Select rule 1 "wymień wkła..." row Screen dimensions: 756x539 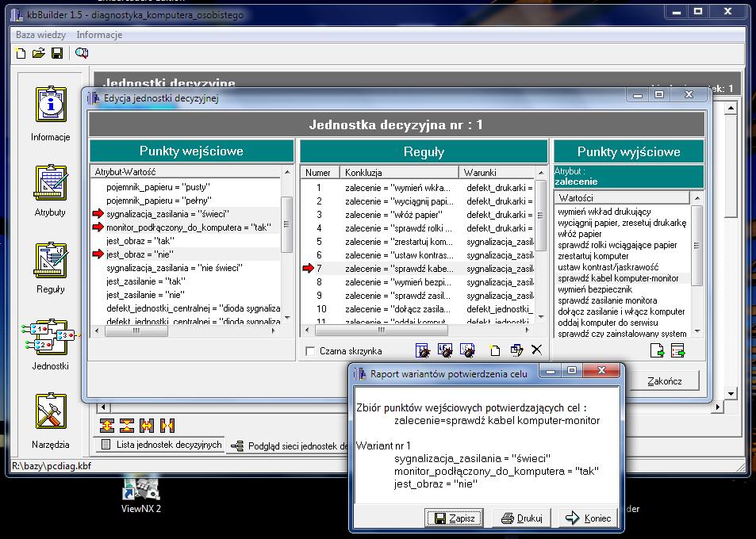click(418, 188)
